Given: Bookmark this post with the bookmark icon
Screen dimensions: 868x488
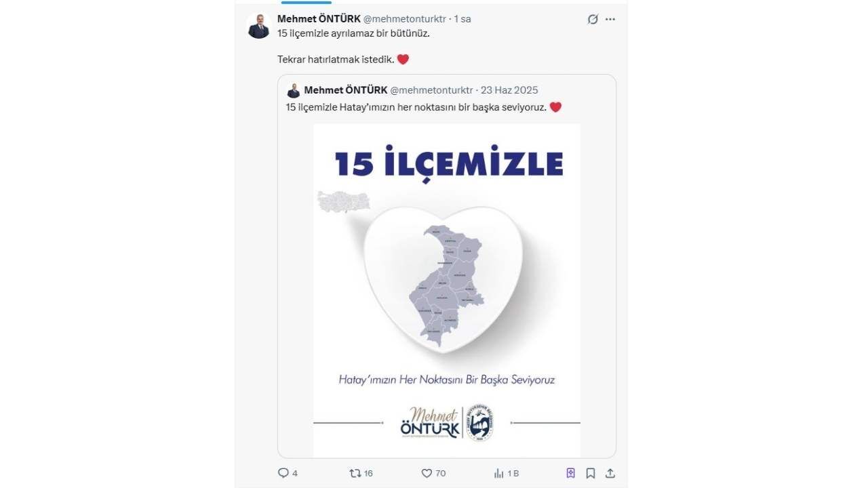Looking at the screenshot, I should (x=591, y=473).
